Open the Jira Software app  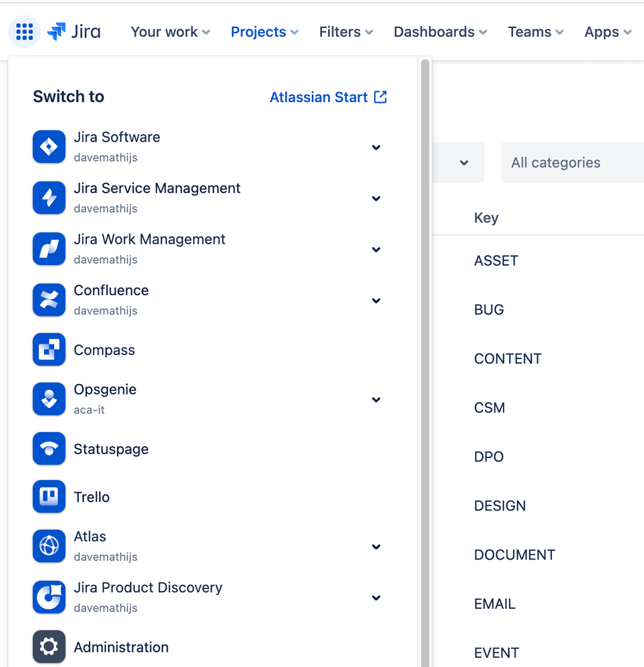(x=117, y=137)
